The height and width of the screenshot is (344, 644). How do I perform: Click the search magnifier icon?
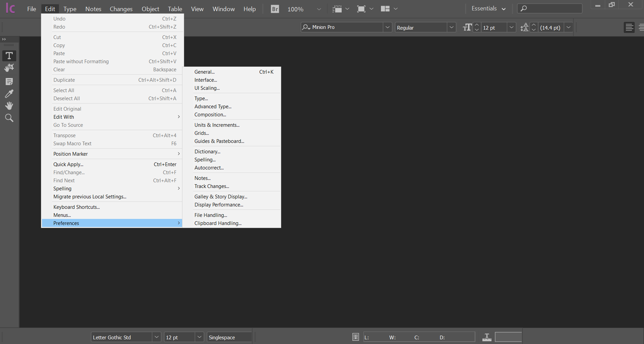524,8
